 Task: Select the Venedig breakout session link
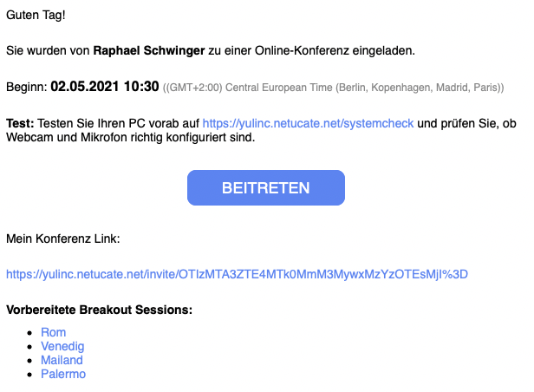click(62, 346)
